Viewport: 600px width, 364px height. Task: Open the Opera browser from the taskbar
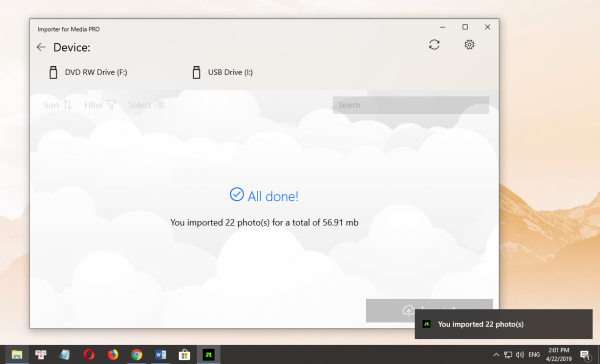click(88, 355)
